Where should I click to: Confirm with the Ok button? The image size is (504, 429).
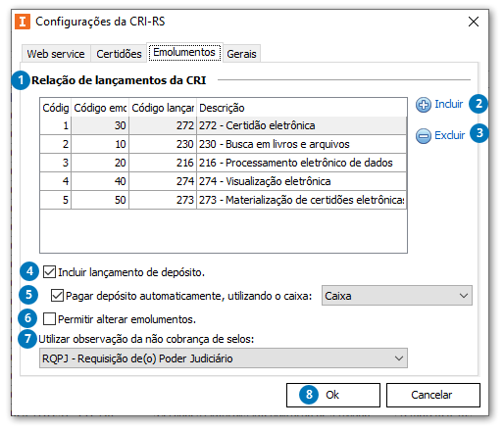tap(333, 395)
